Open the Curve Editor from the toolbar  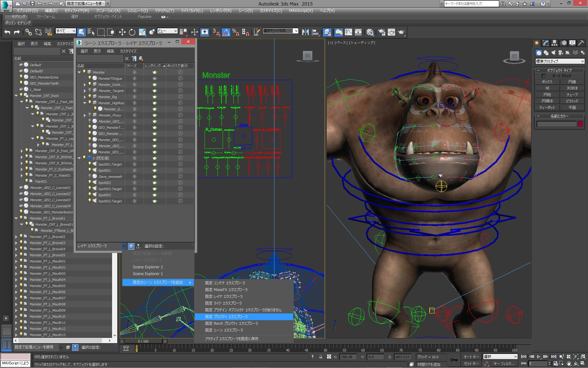coord(349,32)
